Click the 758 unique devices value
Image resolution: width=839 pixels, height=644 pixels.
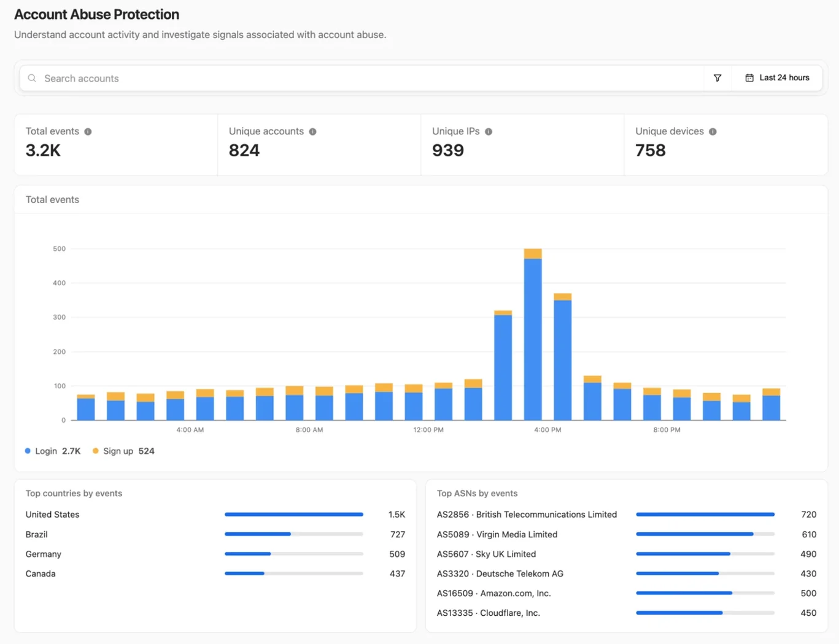(x=651, y=150)
